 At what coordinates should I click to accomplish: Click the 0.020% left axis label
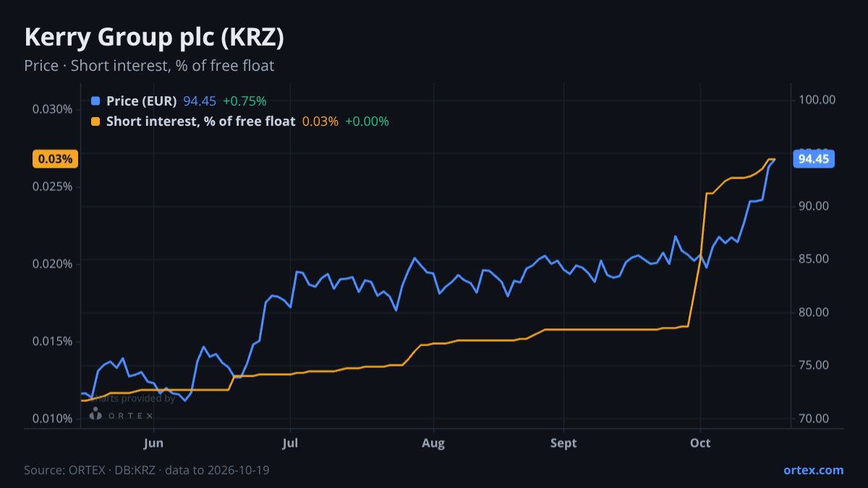(x=53, y=264)
